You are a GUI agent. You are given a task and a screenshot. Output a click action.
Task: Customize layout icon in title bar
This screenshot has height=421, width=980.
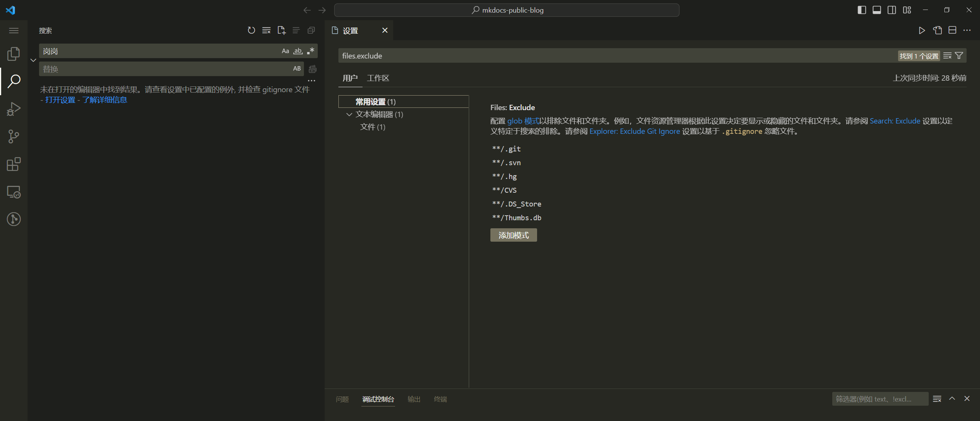907,10
